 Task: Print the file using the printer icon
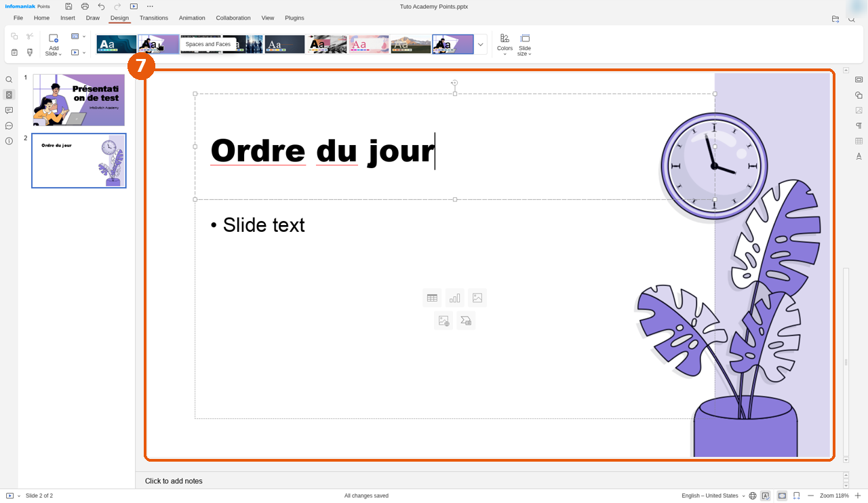tap(85, 6)
